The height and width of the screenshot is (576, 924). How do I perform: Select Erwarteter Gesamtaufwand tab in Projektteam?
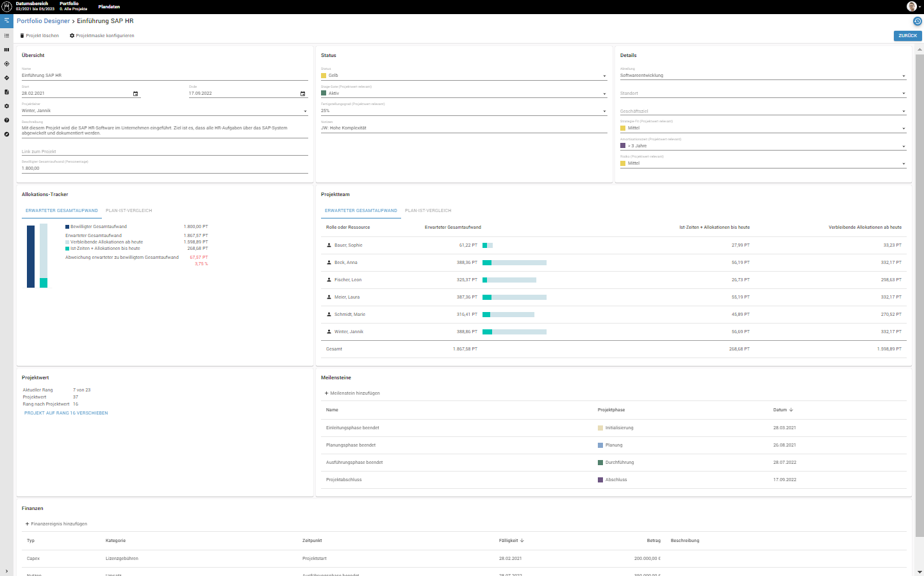coord(361,211)
